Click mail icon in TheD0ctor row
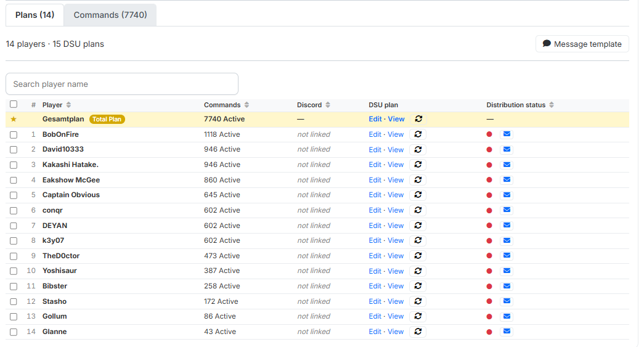The height and width of the screenshot is (347, 644). pyautogui.click(x=507, y=255)
